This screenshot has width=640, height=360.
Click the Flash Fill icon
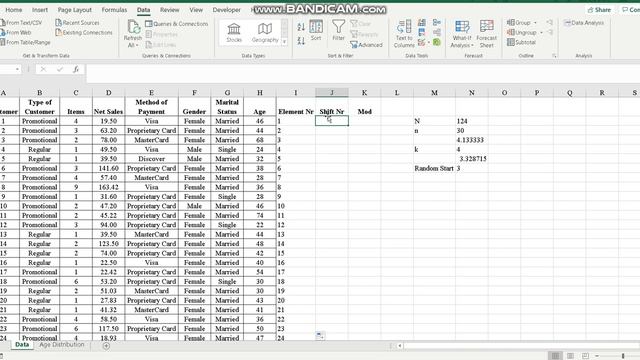click(x=422, y=23)
